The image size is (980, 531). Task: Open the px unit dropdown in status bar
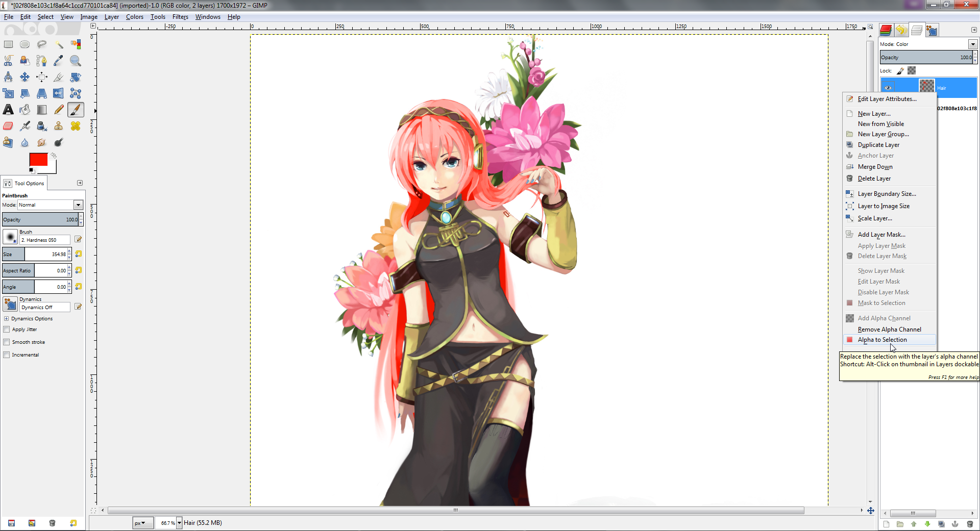pyautogui.click(x=143, y=523)
